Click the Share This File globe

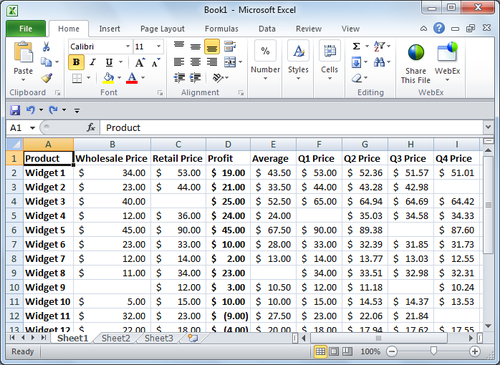(416, 52)
